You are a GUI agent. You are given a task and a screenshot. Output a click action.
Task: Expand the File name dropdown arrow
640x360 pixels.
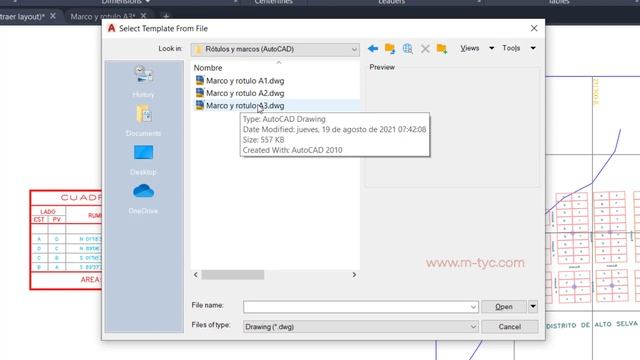pos(473,307)
